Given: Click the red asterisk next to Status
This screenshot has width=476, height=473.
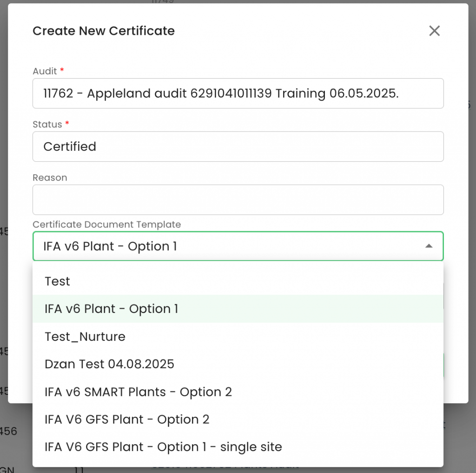Looking at the screenshot, I should (x=67, y=124).
